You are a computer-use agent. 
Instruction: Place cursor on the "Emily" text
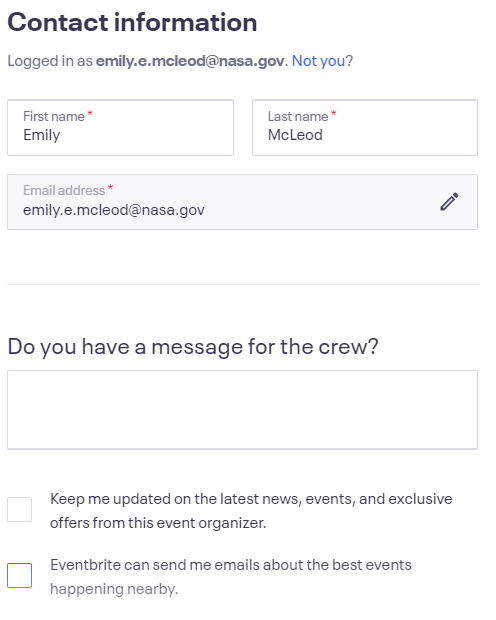pos(42,135)
